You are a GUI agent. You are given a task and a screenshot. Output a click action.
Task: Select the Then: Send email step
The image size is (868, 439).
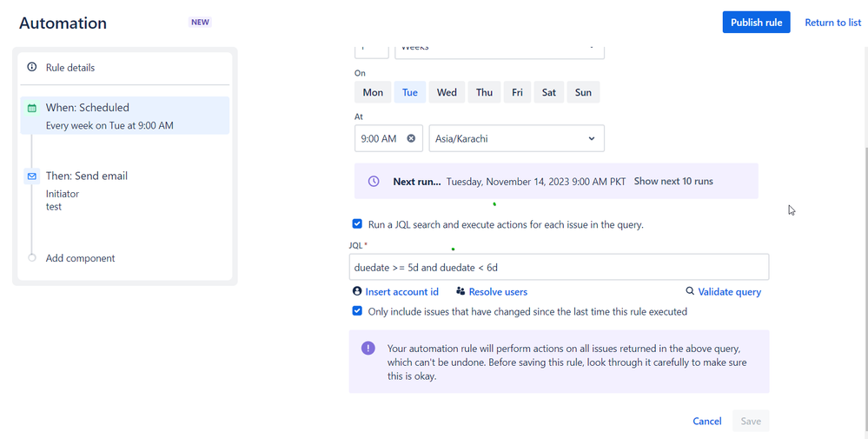point(125,190)
